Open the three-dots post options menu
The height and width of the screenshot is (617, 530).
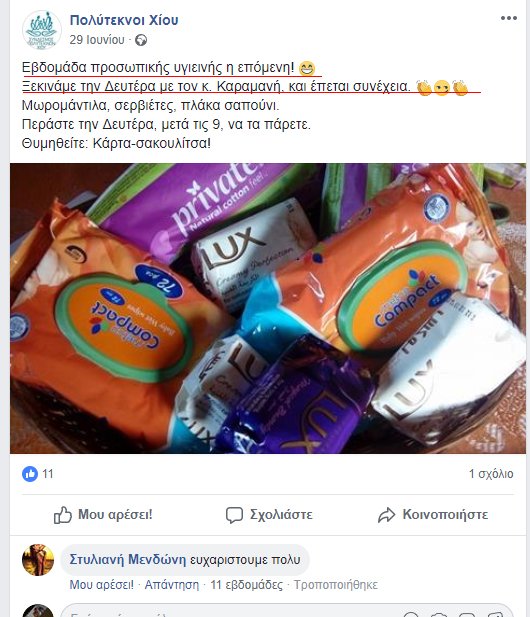click(508, 18)
